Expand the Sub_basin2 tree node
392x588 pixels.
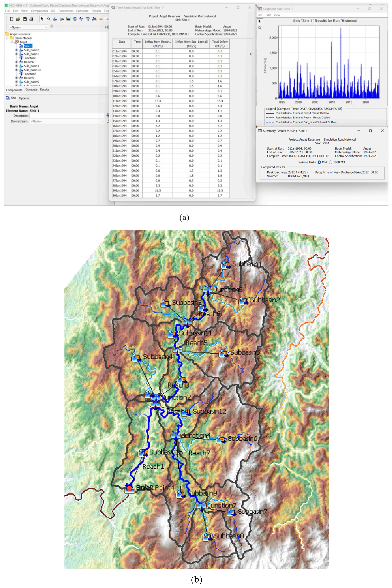pyautogui.click(x=16, y=50)
